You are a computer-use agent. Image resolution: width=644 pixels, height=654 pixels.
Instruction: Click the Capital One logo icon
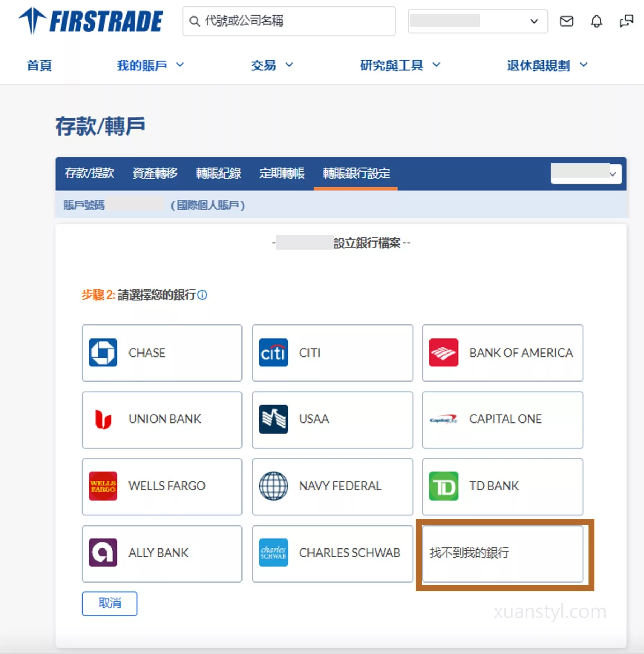(x=443, y=419)
